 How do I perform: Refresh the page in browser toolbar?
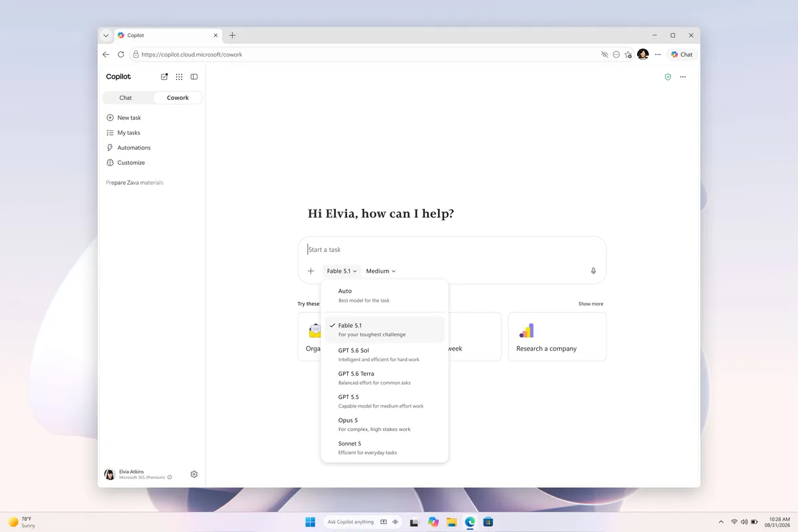pyautogui.click(x=120, y=55)
